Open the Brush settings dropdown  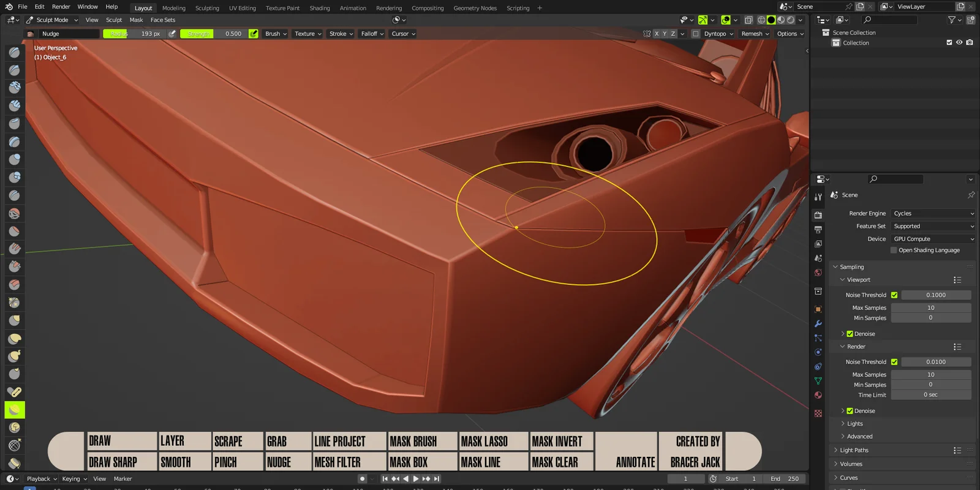pos(276,34)
